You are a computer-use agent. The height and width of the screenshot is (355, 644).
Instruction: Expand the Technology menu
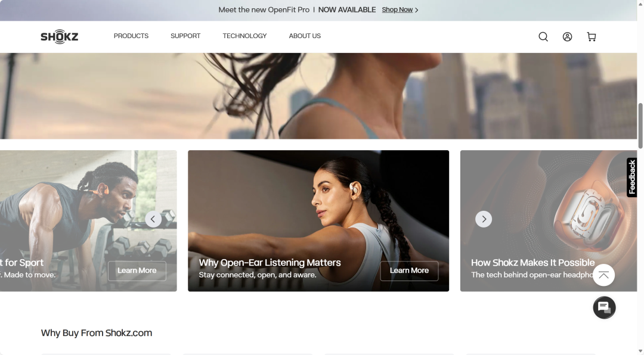pos(244,36)
